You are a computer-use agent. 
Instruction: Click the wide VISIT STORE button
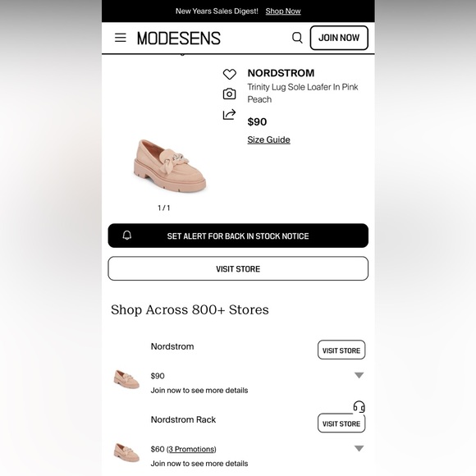(x=238, y=268)
